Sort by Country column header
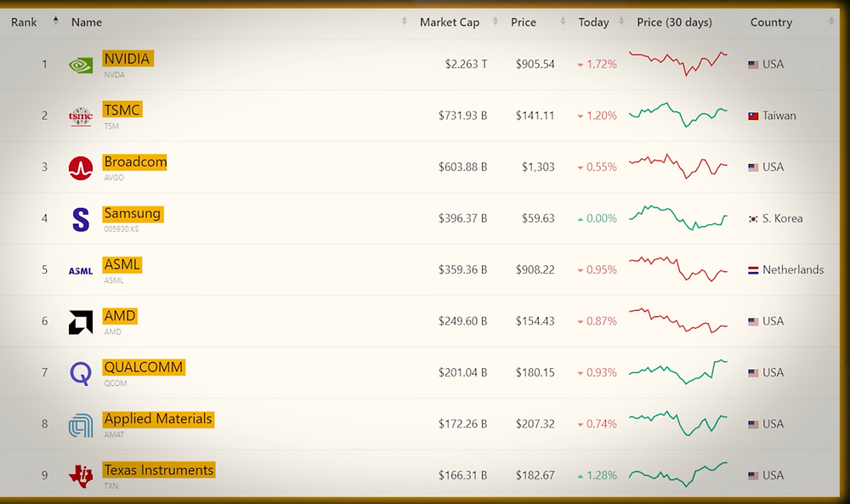The width and height of the screenshot is (850, 504). (771, 22)
